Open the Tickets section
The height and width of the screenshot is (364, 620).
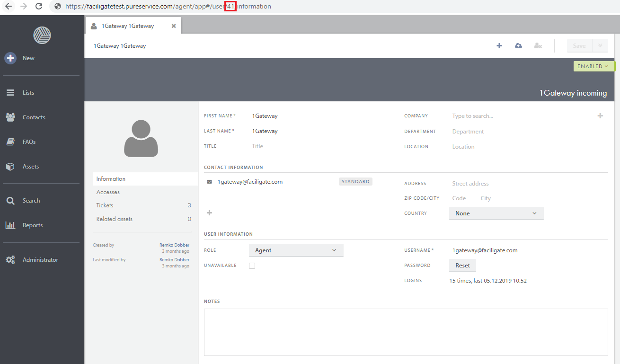[105, 205]
